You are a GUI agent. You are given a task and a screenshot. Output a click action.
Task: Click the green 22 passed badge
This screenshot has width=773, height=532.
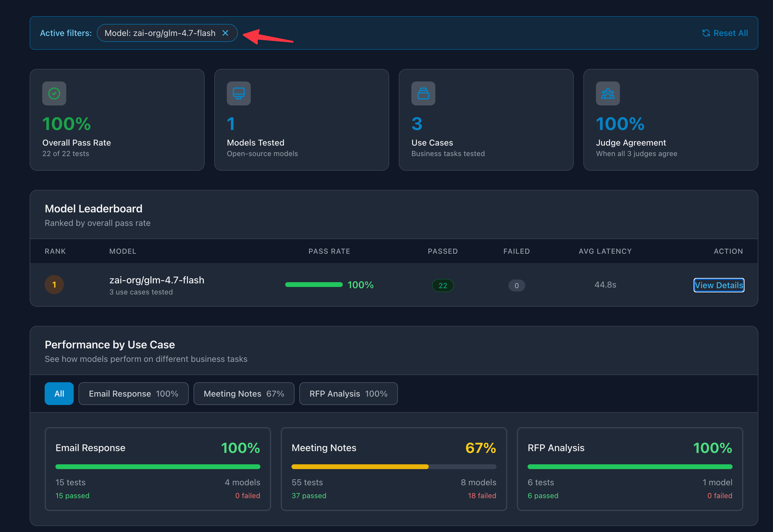click(443, 285)
